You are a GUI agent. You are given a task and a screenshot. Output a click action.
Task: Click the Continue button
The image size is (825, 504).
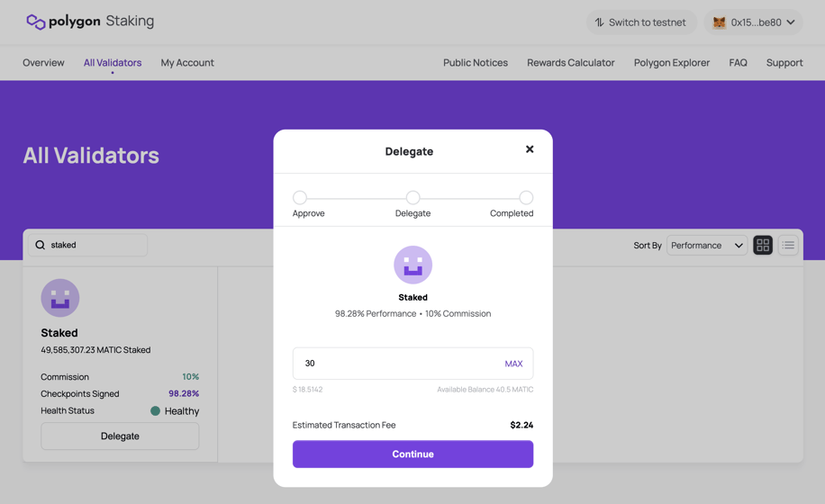413,454
